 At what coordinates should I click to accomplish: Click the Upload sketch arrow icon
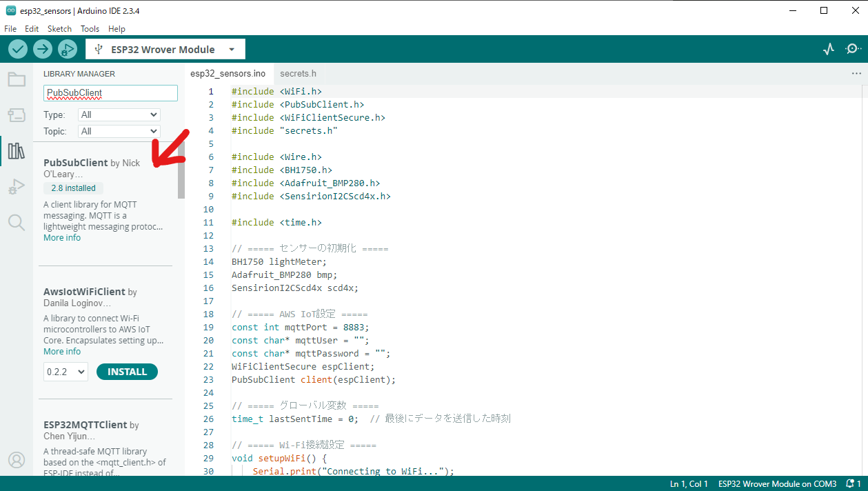pyautogui.click(x=42, y=49)
